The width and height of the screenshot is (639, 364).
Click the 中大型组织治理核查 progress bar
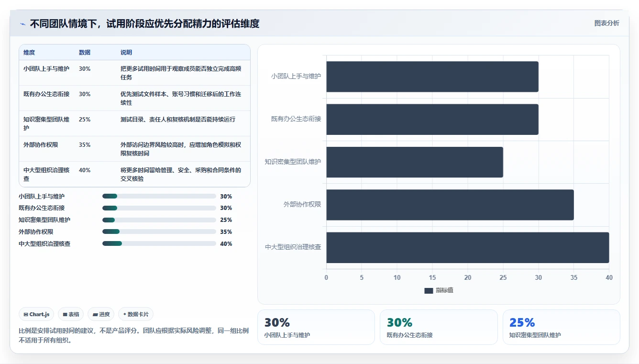pyautogui.click(x=159, y=243)
